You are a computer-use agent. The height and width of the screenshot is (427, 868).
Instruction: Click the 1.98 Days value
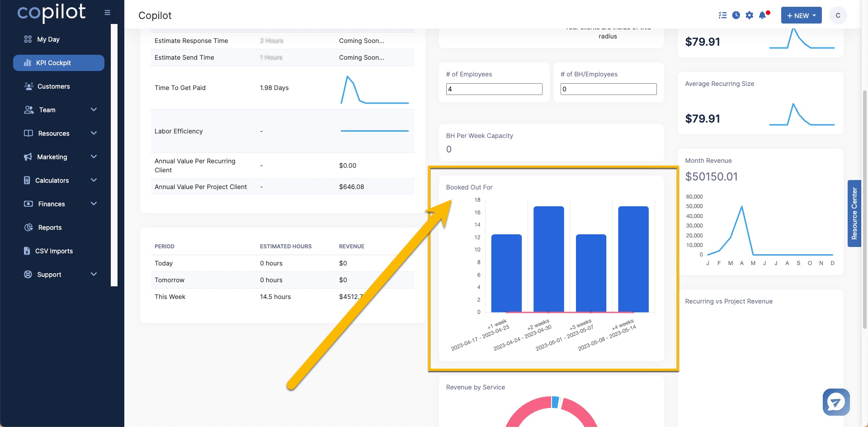(x=274, y=88)
